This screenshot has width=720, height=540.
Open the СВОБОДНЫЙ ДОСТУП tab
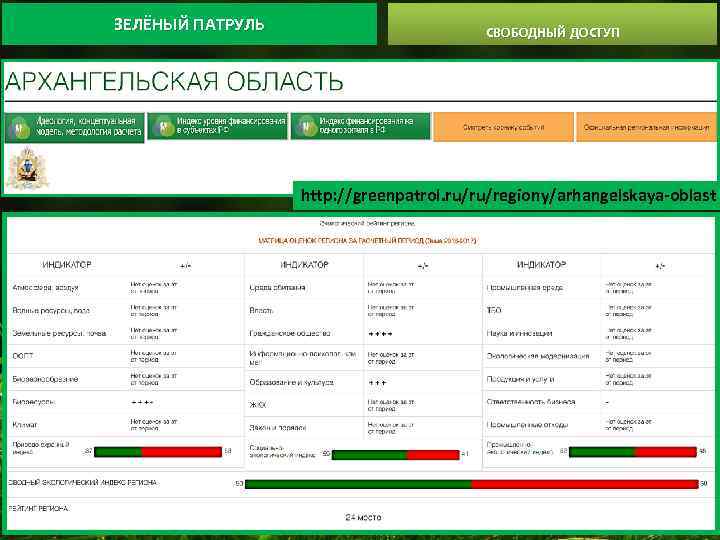pyautogui.click(x=552, y=25)
